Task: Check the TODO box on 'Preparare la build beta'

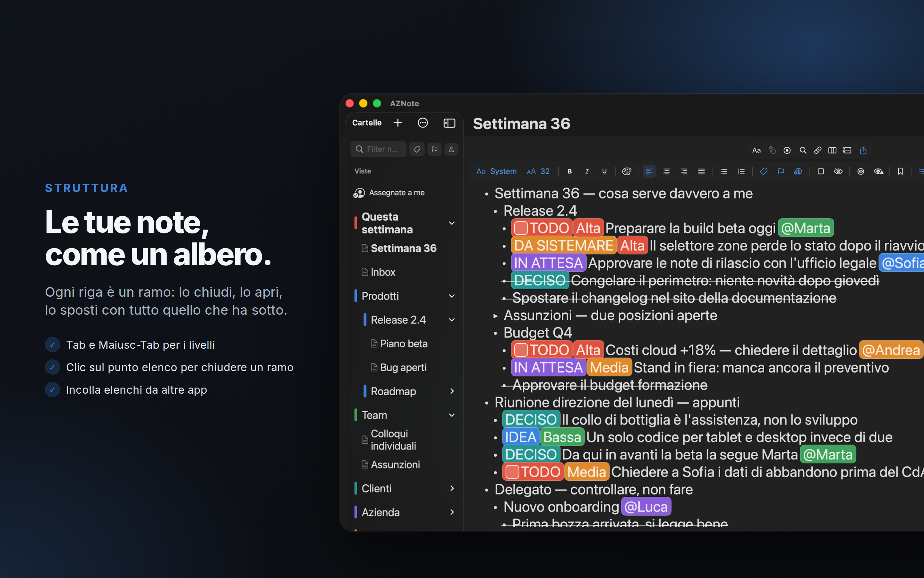Action: click(521, 228)
